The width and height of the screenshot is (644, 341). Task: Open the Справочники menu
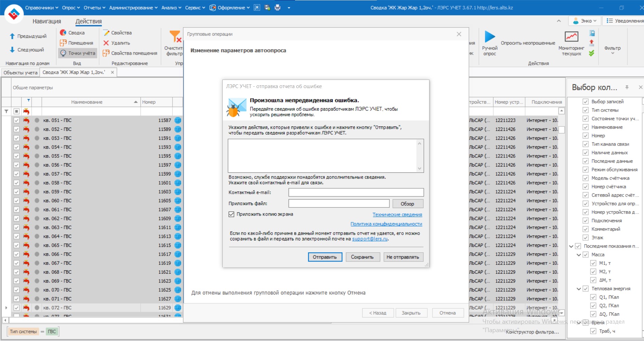[x=41, y=7]
